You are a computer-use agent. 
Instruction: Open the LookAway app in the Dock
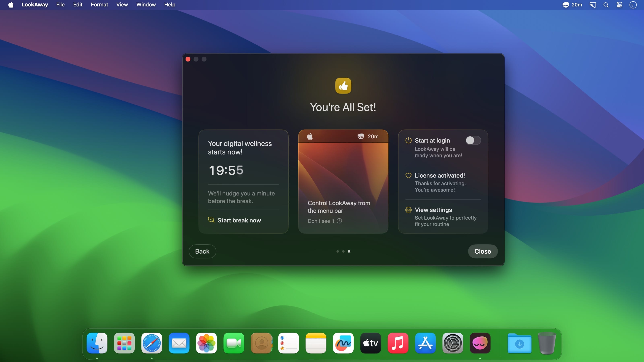click(x=480, y=343)
